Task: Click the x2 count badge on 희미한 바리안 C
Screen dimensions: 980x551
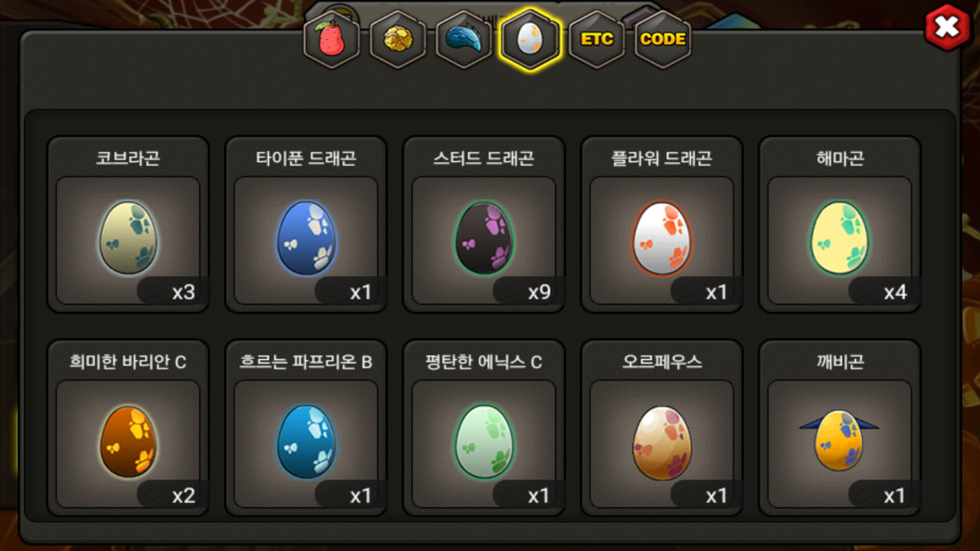Action: (183, 496)
